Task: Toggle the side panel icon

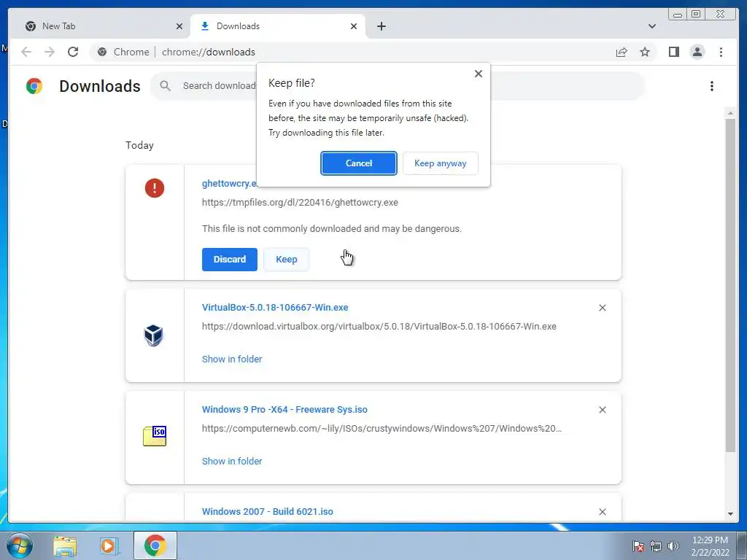Action: 673,52
